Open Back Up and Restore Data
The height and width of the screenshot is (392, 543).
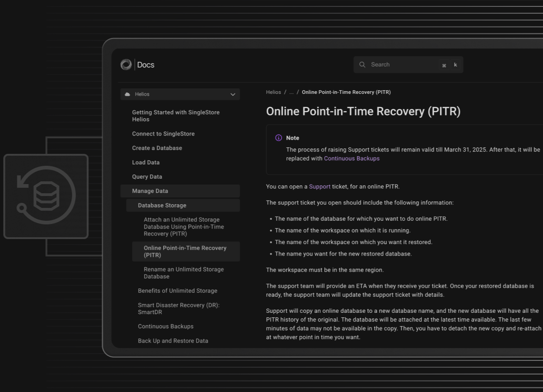173,341
